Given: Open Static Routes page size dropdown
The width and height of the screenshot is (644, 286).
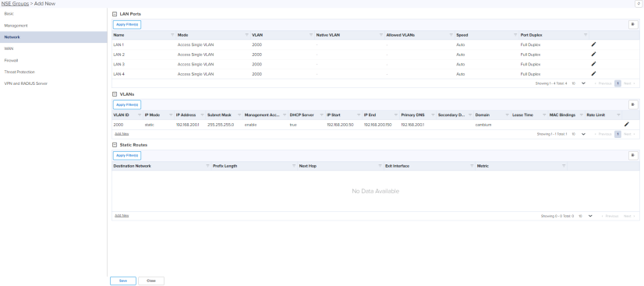Looking at the screenshot, I should [x=586, y=216].
